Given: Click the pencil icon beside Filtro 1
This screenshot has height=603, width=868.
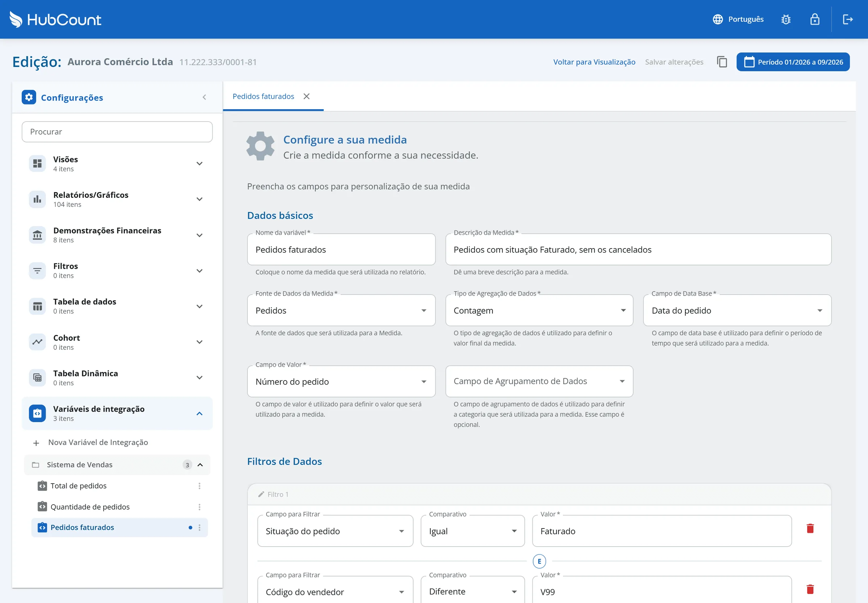Looking at the screenshot, I should pos(261,494).
